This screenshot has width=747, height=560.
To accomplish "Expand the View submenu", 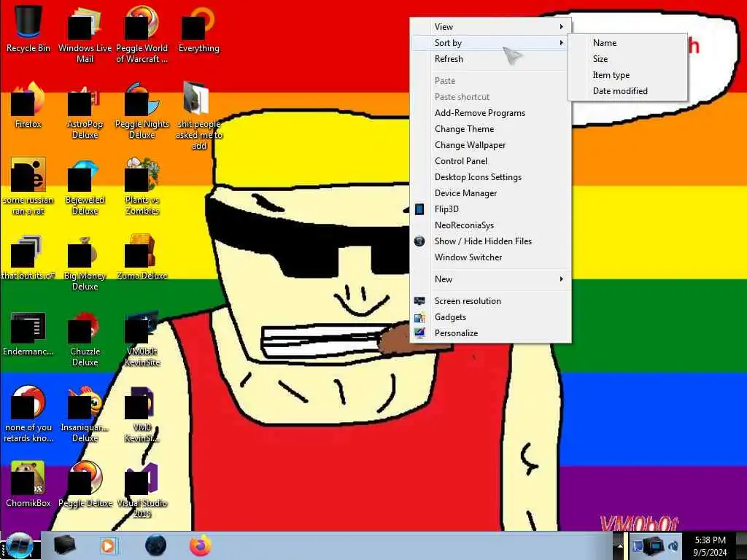I will [491, 27].
